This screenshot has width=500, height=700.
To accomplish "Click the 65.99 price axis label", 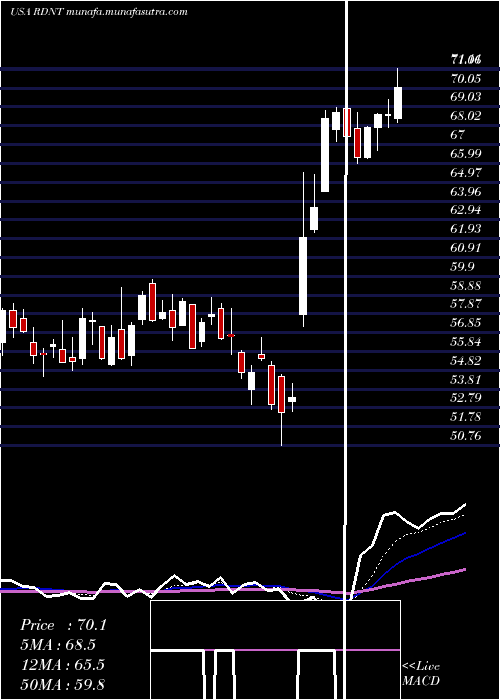I will (467, 154).
